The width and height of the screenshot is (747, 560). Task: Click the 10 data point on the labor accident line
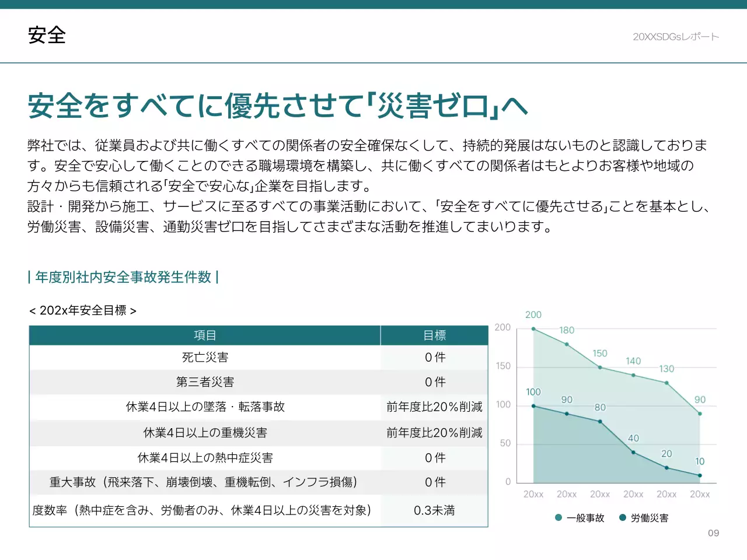tap(700, 475)
